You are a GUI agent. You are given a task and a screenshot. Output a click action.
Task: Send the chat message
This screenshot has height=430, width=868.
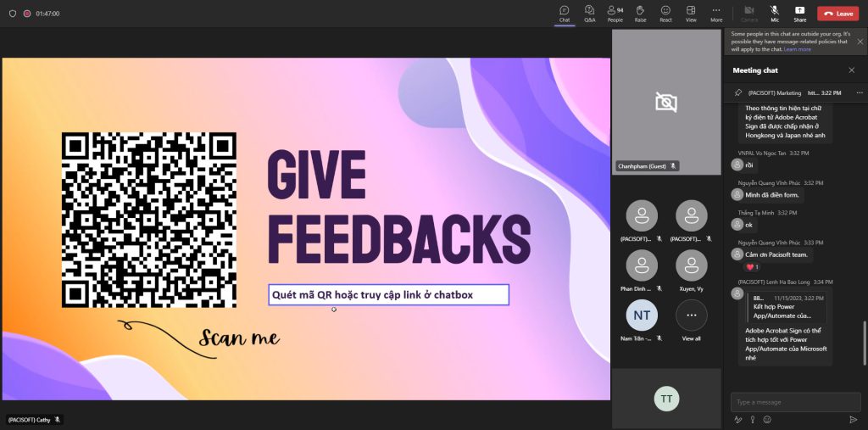[853, 420]
